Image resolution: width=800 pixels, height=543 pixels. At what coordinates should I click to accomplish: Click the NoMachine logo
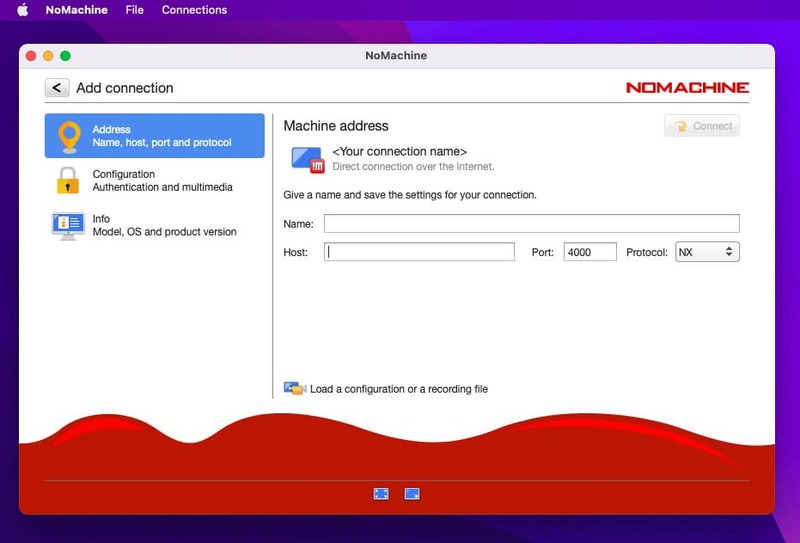pos(687,88)
